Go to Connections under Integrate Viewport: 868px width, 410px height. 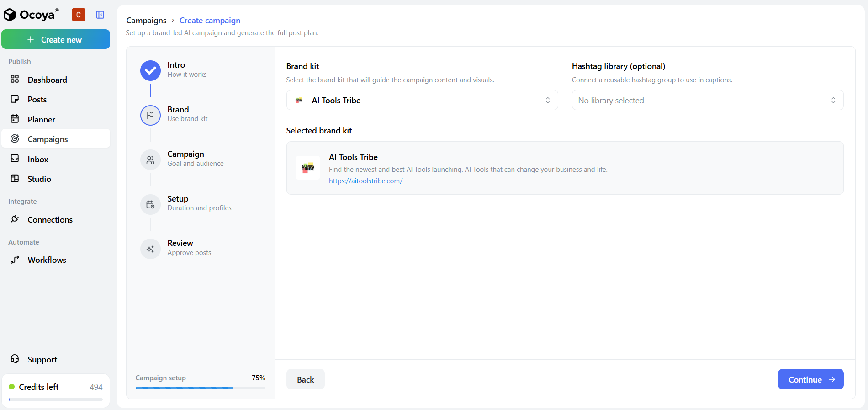pyautogui.click(x=56, y=219)
